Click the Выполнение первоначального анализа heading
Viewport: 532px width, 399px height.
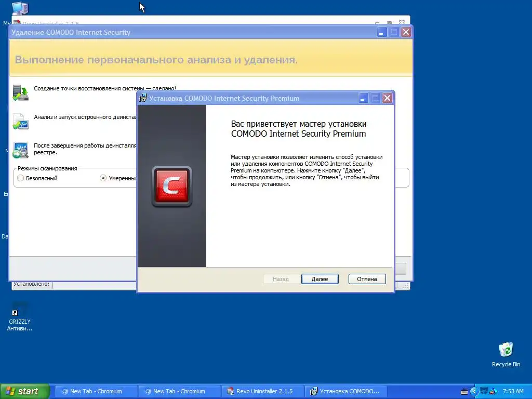point(156,60)
